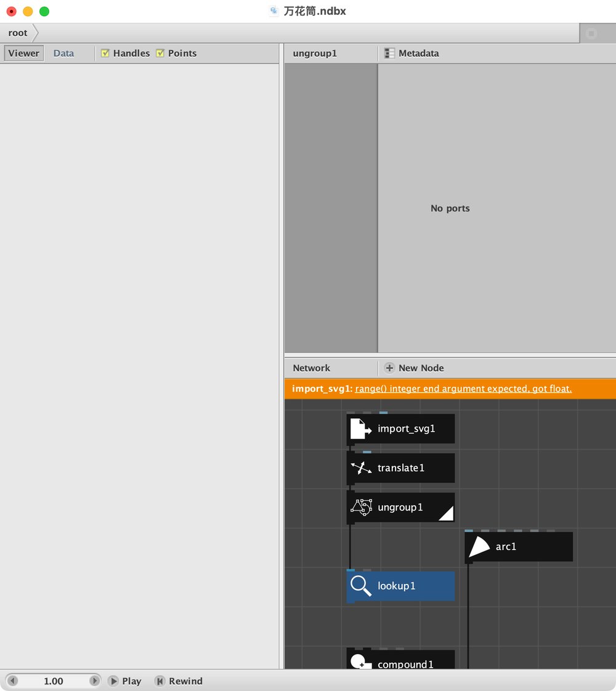
Task: Select the ungroup1 node label in the network
Action: coord(400,507)
